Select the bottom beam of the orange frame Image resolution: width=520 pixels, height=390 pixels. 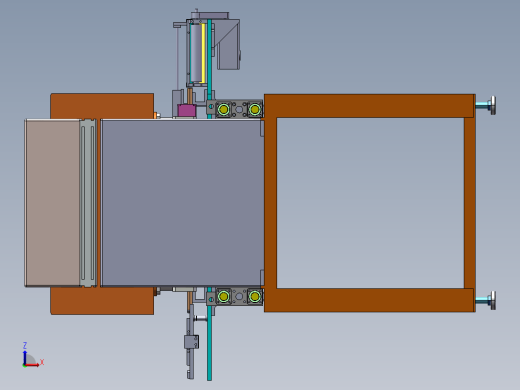pos(369,300)
